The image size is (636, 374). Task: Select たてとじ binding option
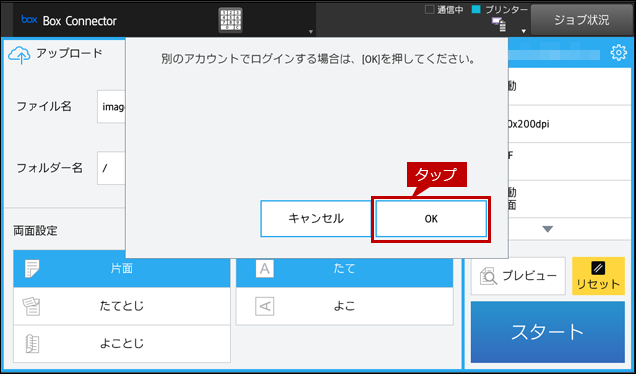point(122,306)
